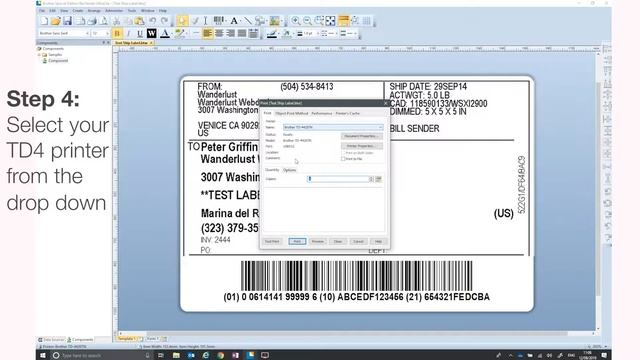Click the Print icon in main toolbar
The width and height of the screenshot is (640, 360).
tap(92, 21)
